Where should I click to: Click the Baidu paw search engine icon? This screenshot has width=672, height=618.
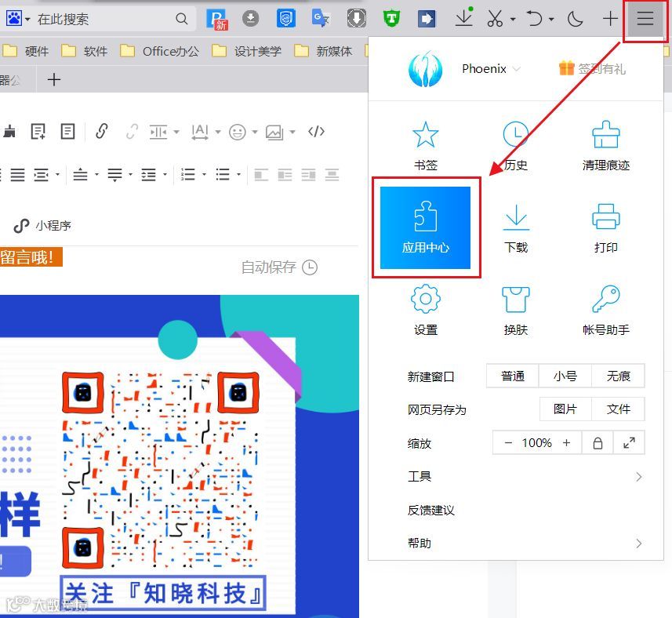[13, 18]
